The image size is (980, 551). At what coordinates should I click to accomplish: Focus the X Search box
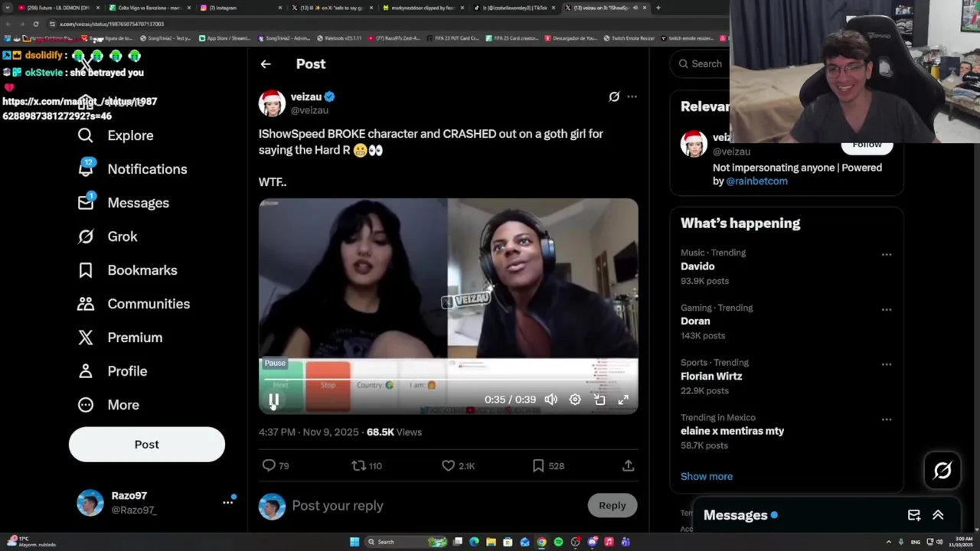[699, 64]
